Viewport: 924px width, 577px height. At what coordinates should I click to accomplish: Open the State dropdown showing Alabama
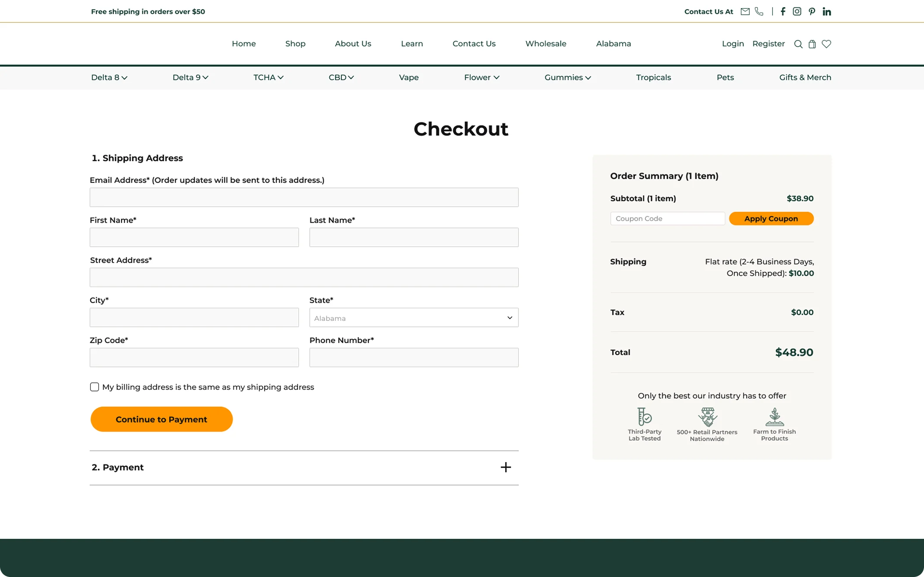[414, 318]
